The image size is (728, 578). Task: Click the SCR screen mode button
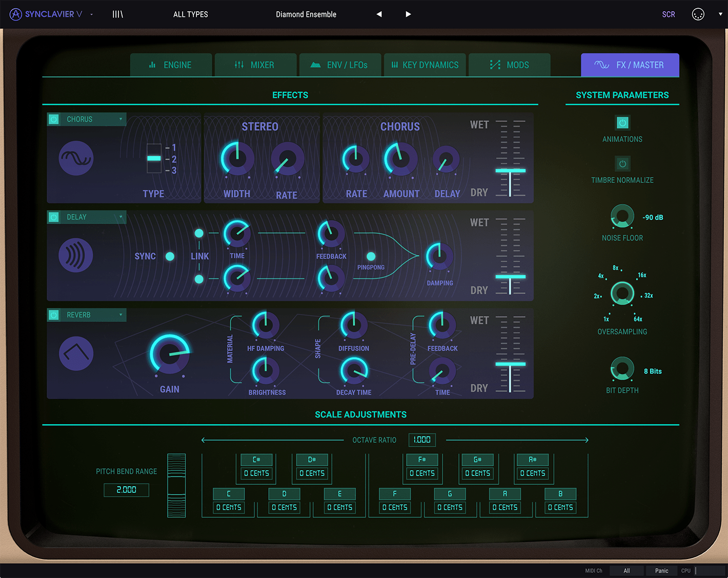pyautogui.click(x=668, y=14)
